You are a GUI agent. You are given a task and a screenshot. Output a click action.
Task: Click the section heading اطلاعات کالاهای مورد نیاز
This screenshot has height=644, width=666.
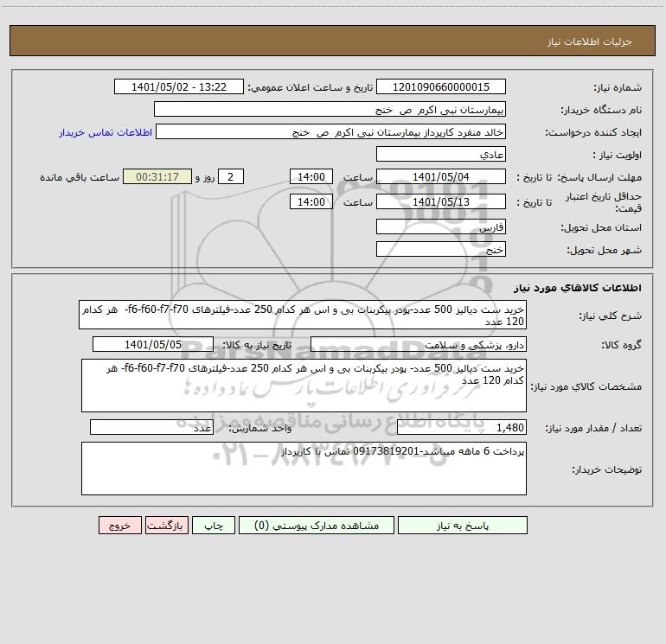point(578,288)
